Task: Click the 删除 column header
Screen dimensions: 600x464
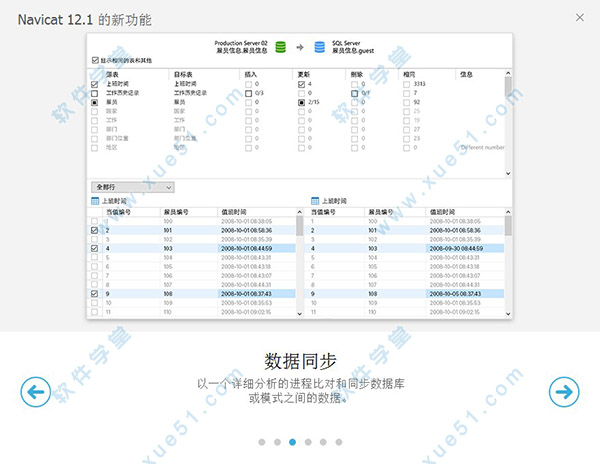Action: point(357,75)
